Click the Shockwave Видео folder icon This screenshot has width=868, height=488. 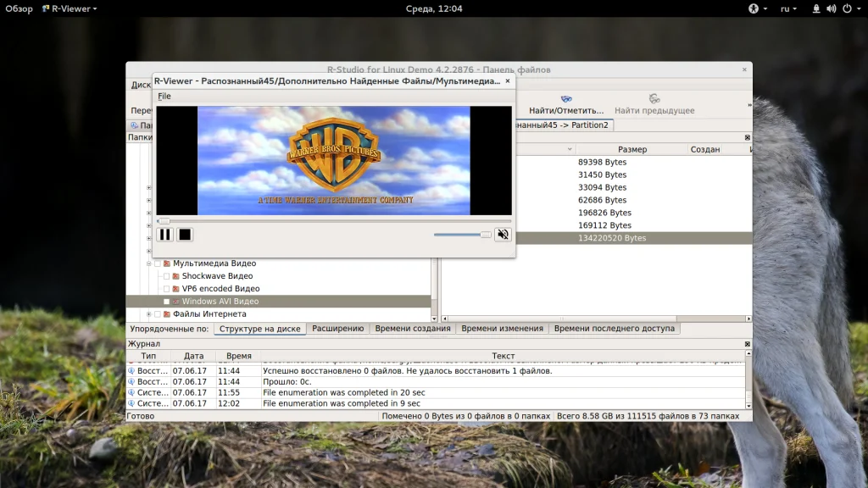(x=176, y=276)
